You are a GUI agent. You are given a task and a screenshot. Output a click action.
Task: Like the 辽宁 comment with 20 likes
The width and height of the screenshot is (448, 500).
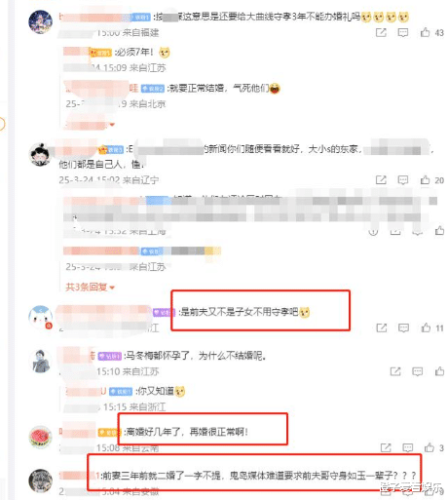click(x=425, y=180)
